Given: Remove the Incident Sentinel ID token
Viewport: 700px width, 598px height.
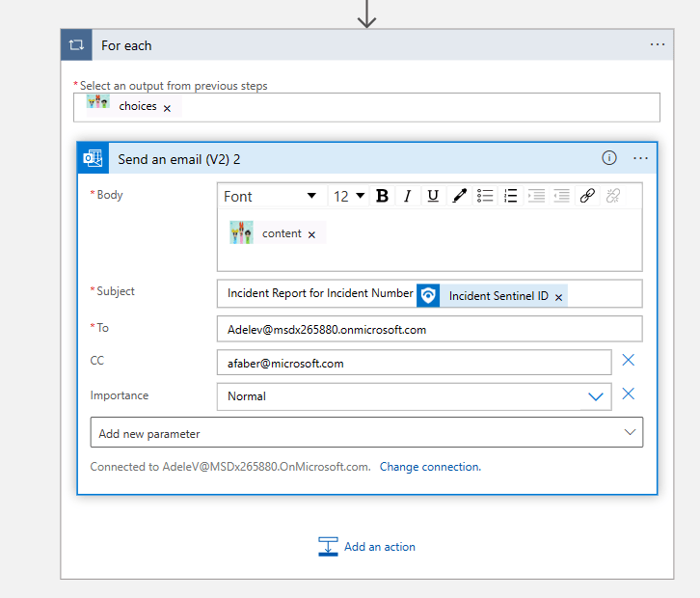Looking at the screenshot, I should coord(559,297).
